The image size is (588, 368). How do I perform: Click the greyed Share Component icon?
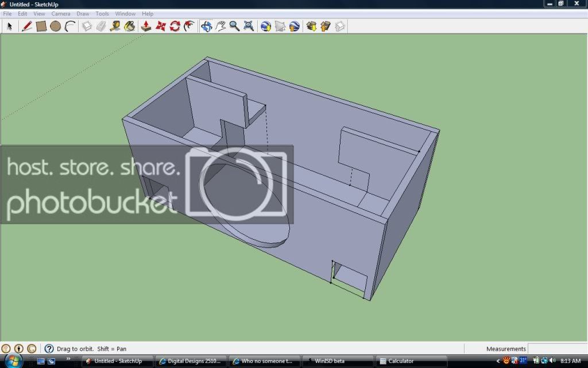(x=340, y=26)
